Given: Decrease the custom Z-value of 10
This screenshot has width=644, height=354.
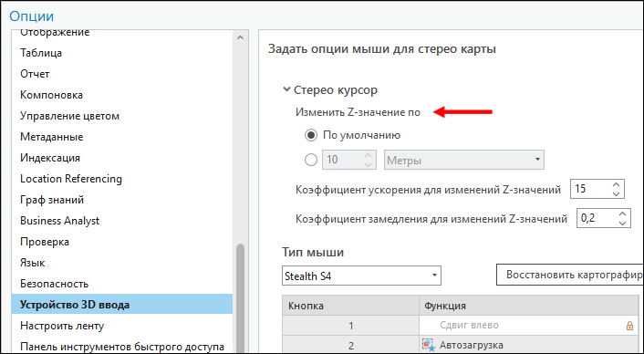Looking at the screenshot, I should point(368,164).
